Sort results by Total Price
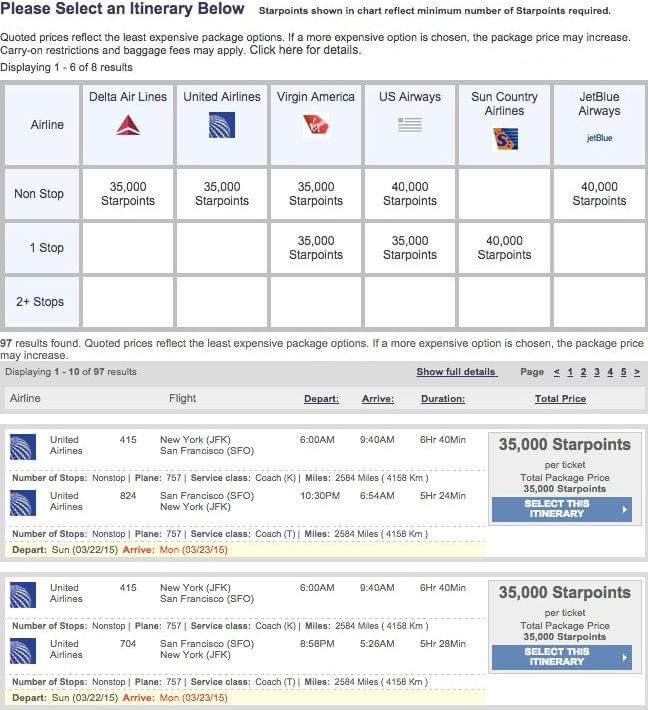 coord(560,399)
